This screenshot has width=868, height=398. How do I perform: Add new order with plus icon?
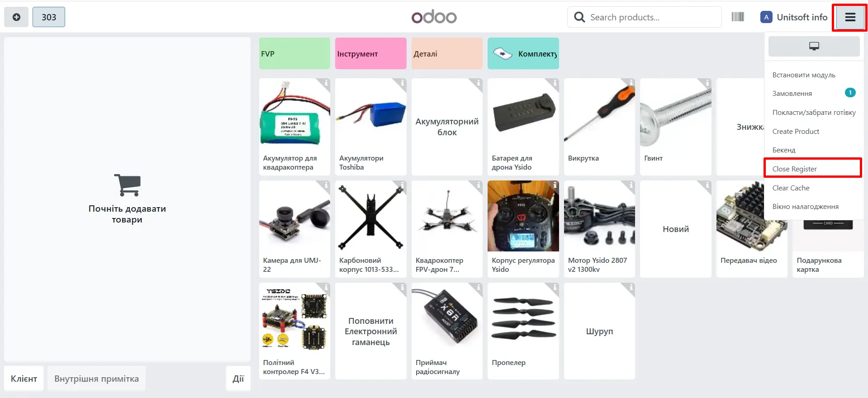tap(16, 17)
